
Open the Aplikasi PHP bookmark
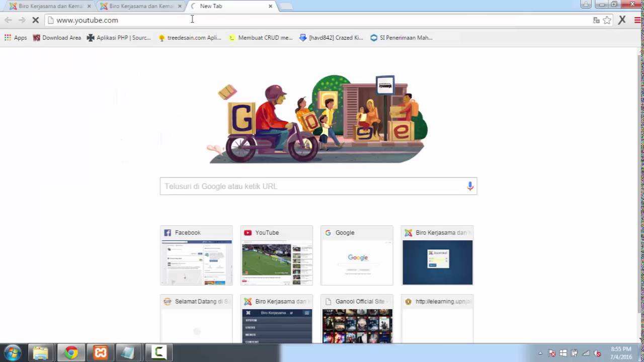119,38
